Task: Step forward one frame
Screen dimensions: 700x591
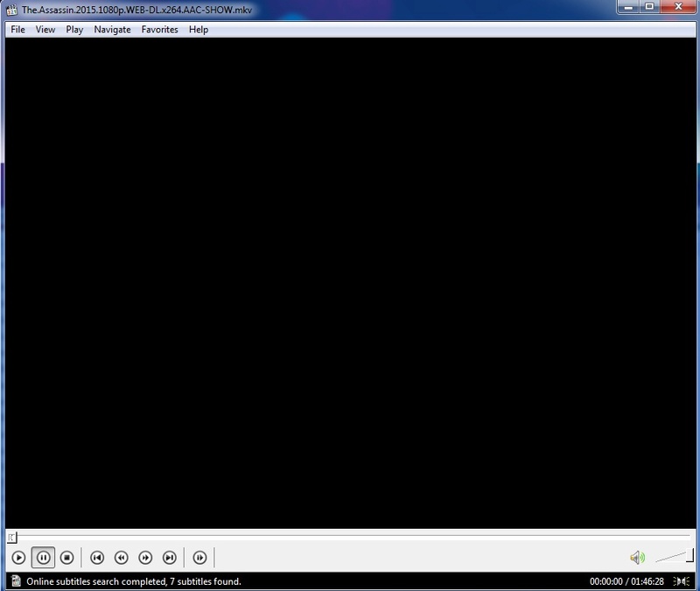Action: (x=199, y=558)
